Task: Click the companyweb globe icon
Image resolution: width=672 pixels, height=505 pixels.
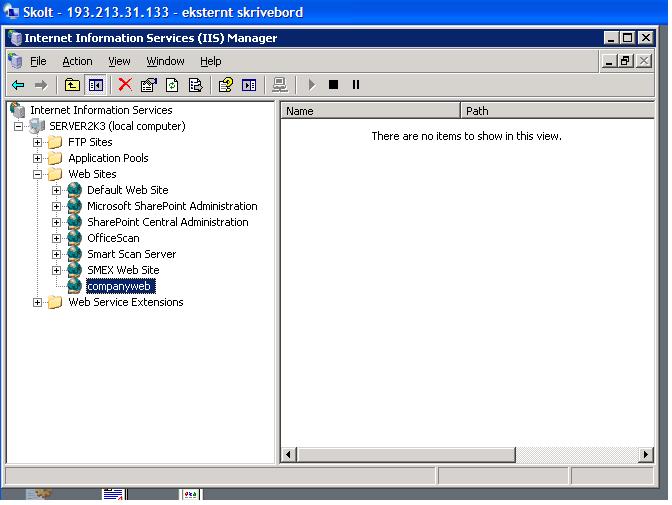Action: (75, 286)
